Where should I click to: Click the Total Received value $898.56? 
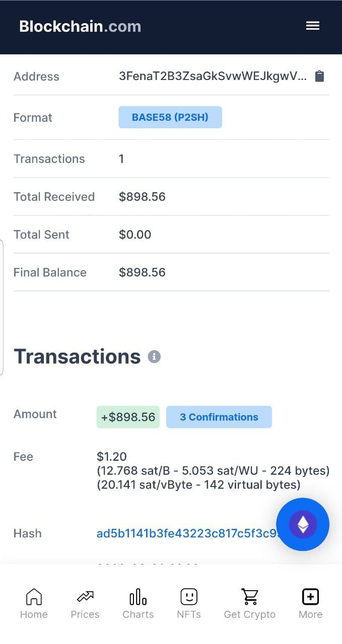click(142, 197)
